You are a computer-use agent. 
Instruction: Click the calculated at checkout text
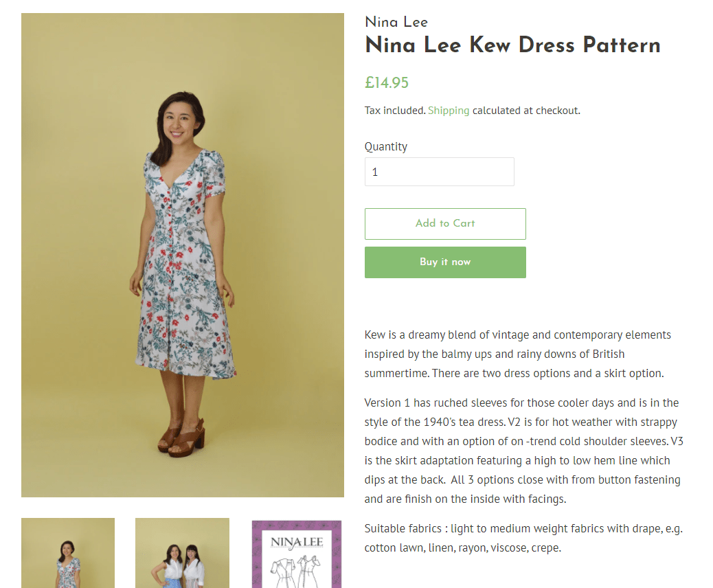pos(524,110)
